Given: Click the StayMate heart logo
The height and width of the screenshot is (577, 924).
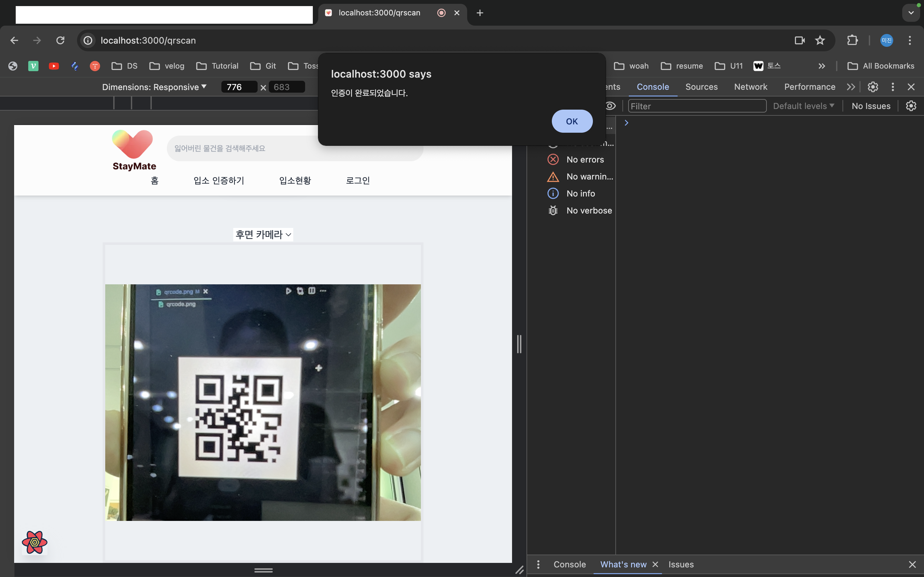Looking at the screenshot, I should (133, 145).
